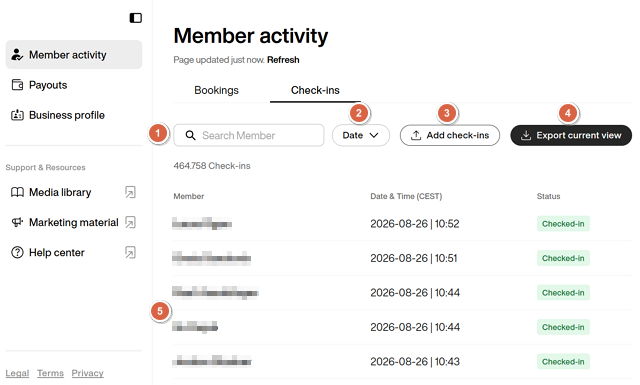Focus the Search Member field
Viewport: 640px width, 385px height.
249,135
